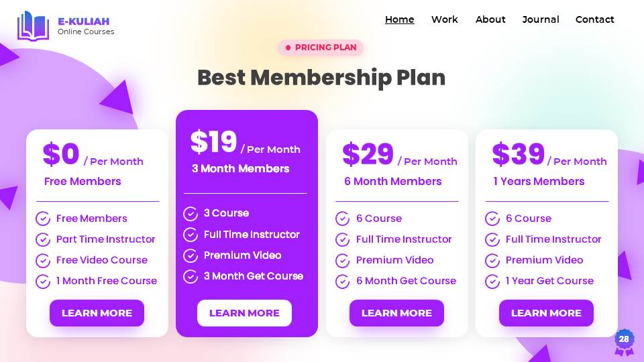Click check icon beside Free Video Course
The width and height of the screenshot is (644, 362).
43,260
